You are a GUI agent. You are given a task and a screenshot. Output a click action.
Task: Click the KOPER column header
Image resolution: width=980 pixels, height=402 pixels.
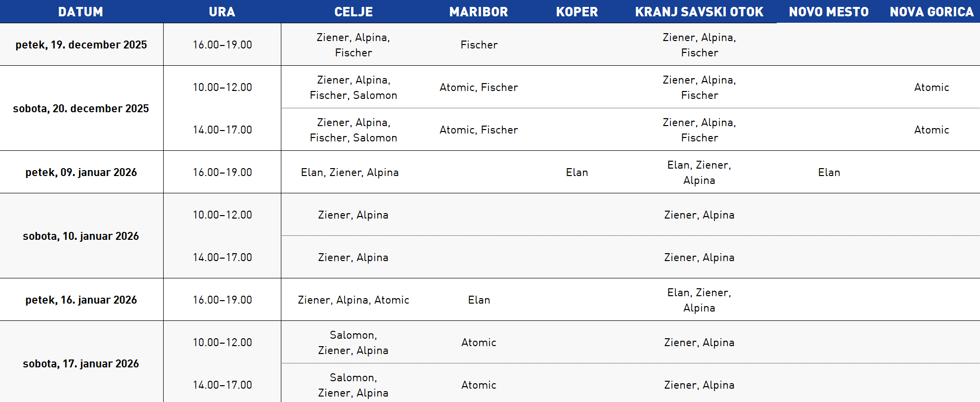(577, 12)
